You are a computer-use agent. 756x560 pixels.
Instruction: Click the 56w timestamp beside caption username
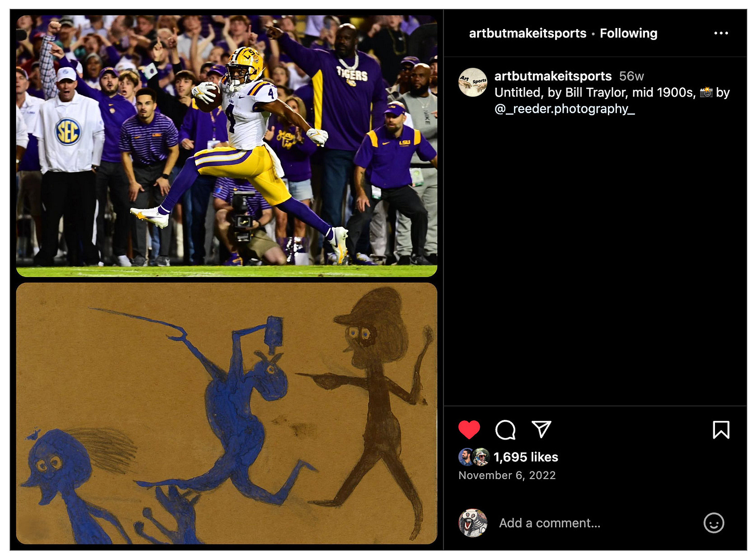pos(631,76)
